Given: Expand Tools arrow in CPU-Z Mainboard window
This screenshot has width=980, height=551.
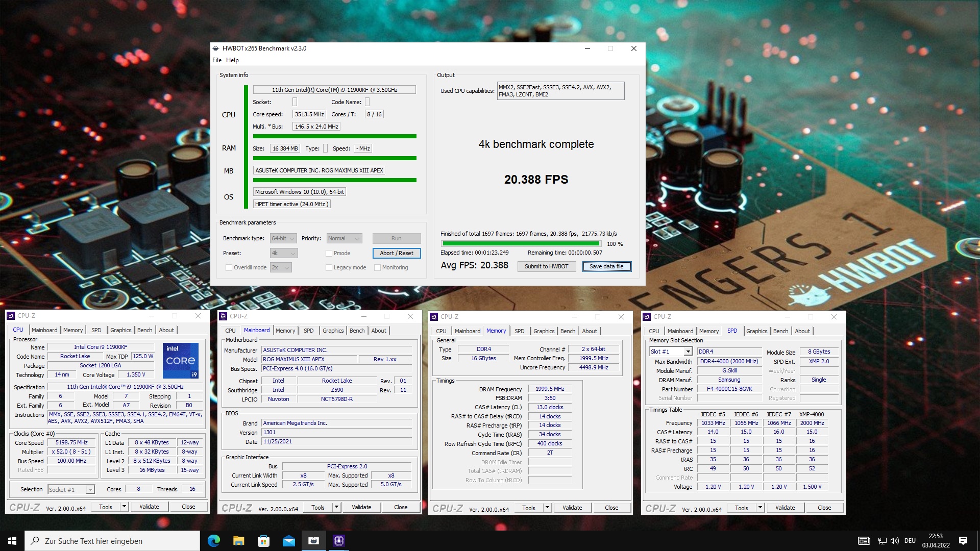Looking at the screenshot, I should point(336,507).
